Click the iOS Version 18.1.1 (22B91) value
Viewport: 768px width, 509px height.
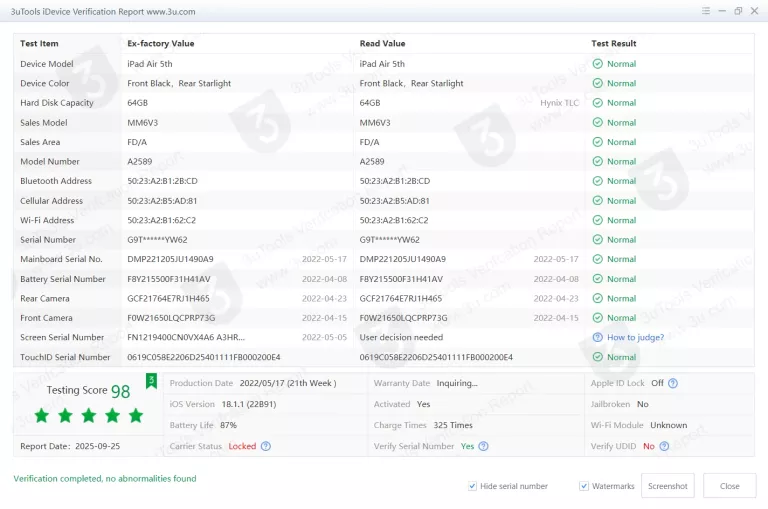[x=249, y=404]
